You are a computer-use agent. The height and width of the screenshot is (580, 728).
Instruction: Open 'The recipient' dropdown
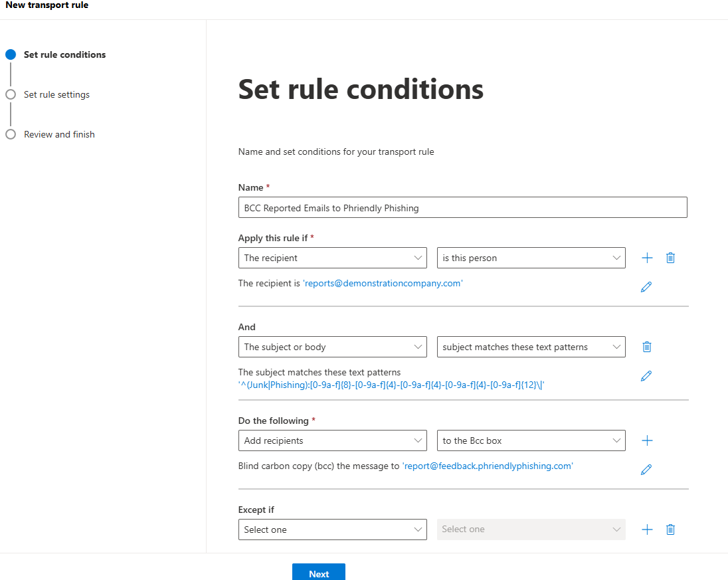click(332, 258)
